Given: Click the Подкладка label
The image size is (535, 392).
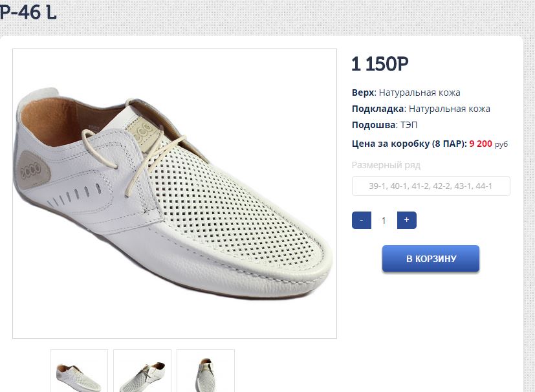Looking at the screenshot, I should tap(378, 109).
